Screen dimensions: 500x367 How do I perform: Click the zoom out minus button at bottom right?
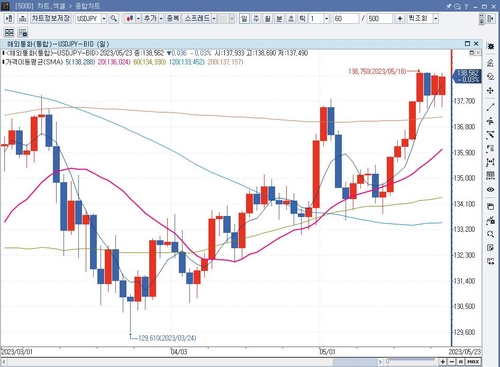click(451, 362)
